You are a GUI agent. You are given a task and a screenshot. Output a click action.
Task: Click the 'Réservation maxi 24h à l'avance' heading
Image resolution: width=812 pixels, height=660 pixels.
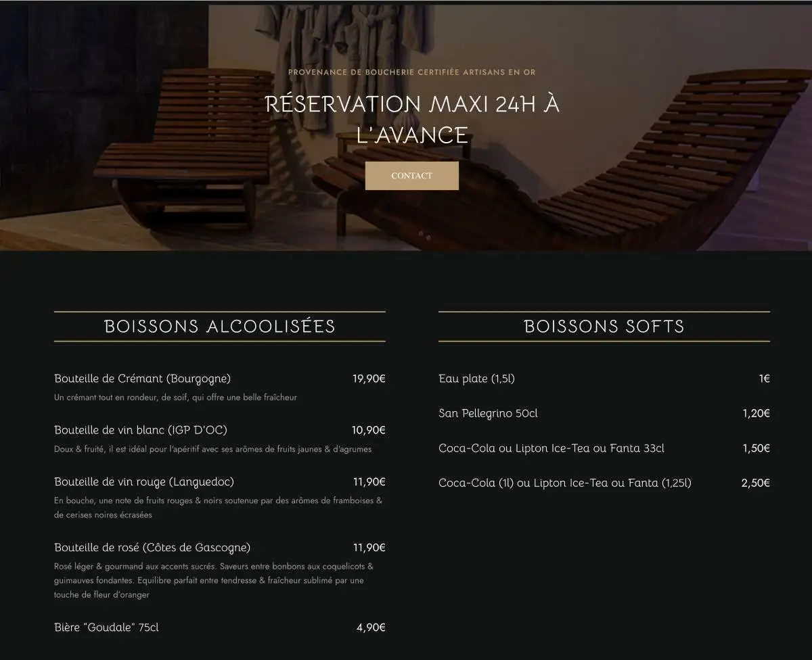click(411, 119)
